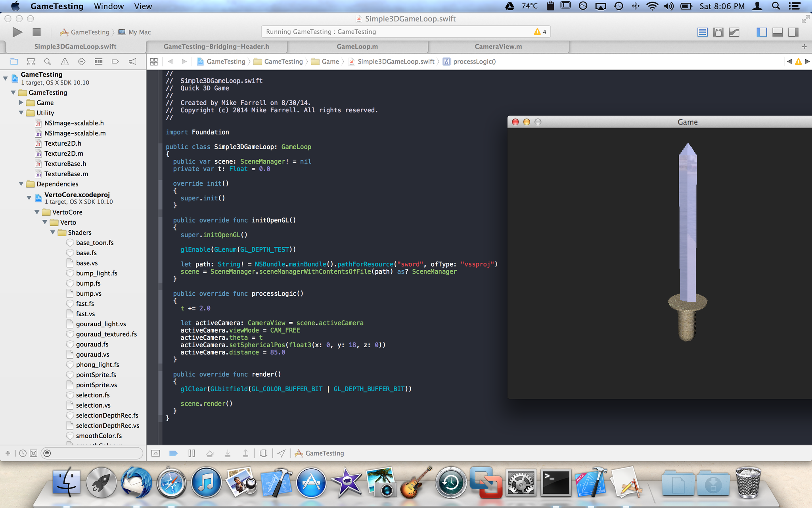Run the GameTesting scheme with Play button

(17, 32)
